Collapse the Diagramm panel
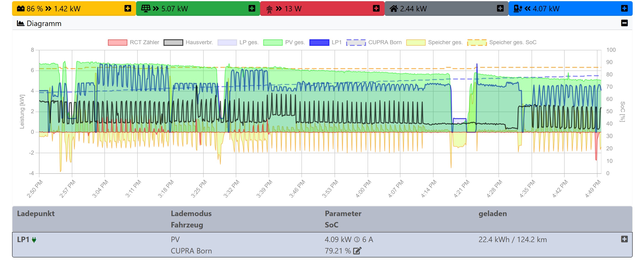 [x=624, y=23]
